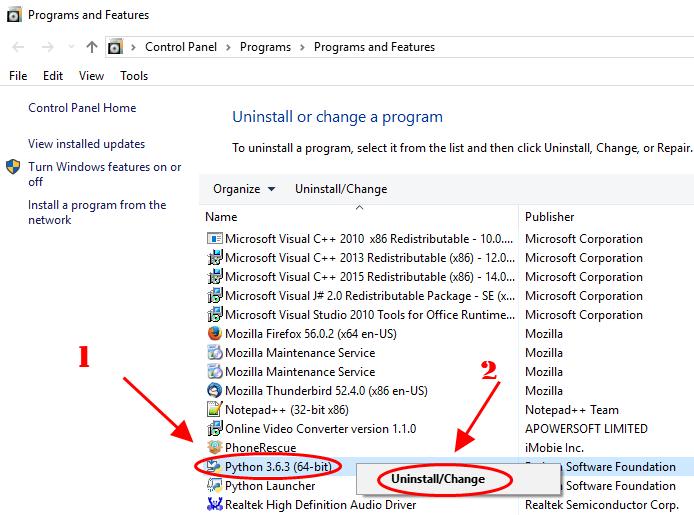The image size is (694, 515).
Task: Click the Back navigation arrow
Action: coord(18,47)
